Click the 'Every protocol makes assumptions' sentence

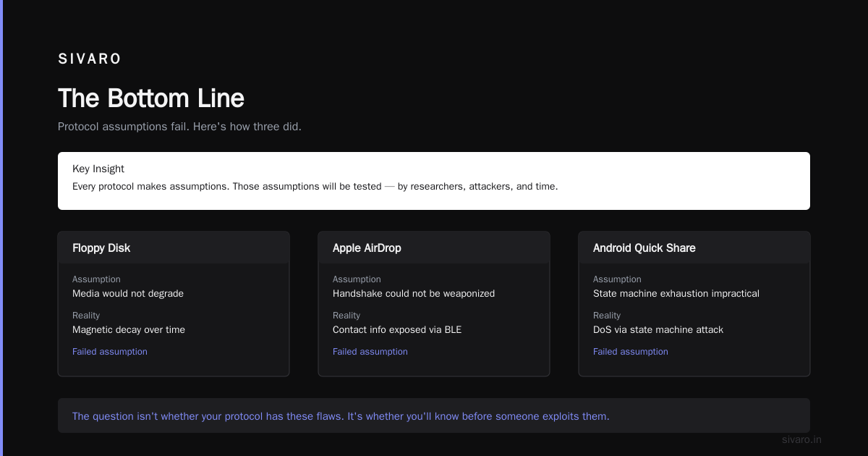315,186
